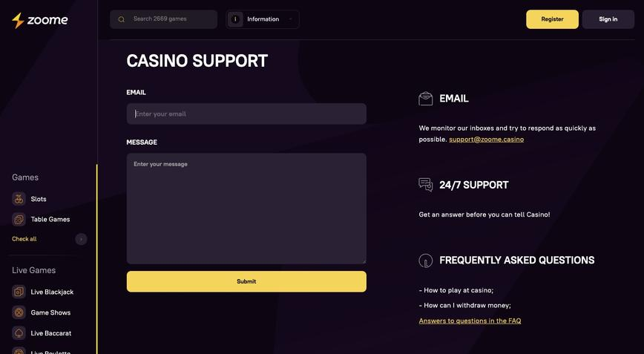Click the Table Games dice icon
The height and width of the screenshot is (354, 644).
(19, 220)
